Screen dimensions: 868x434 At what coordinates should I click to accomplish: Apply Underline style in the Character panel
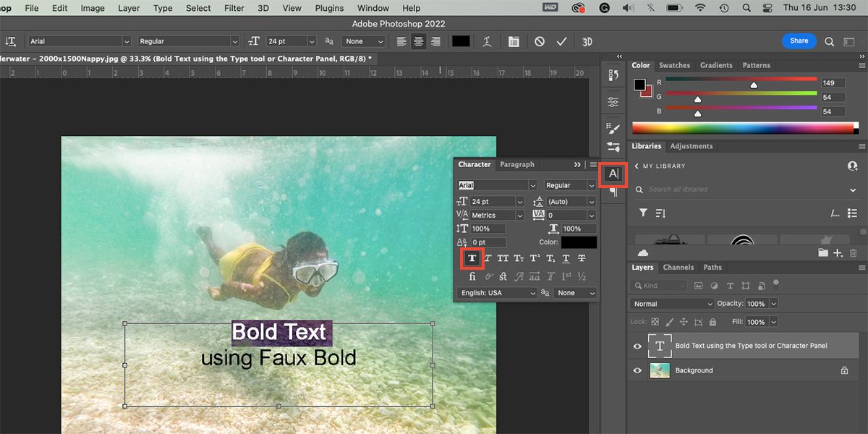(566, 258)
